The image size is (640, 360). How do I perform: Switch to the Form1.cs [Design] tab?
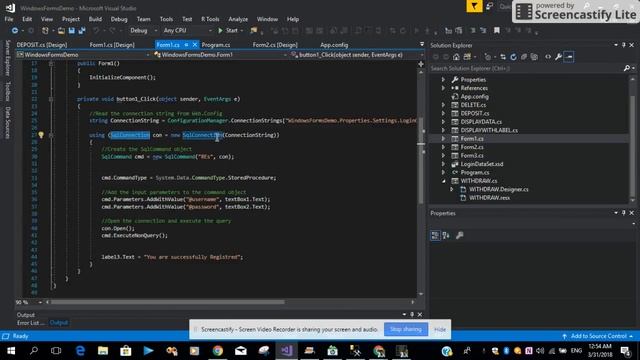click(x=112, y=45)
